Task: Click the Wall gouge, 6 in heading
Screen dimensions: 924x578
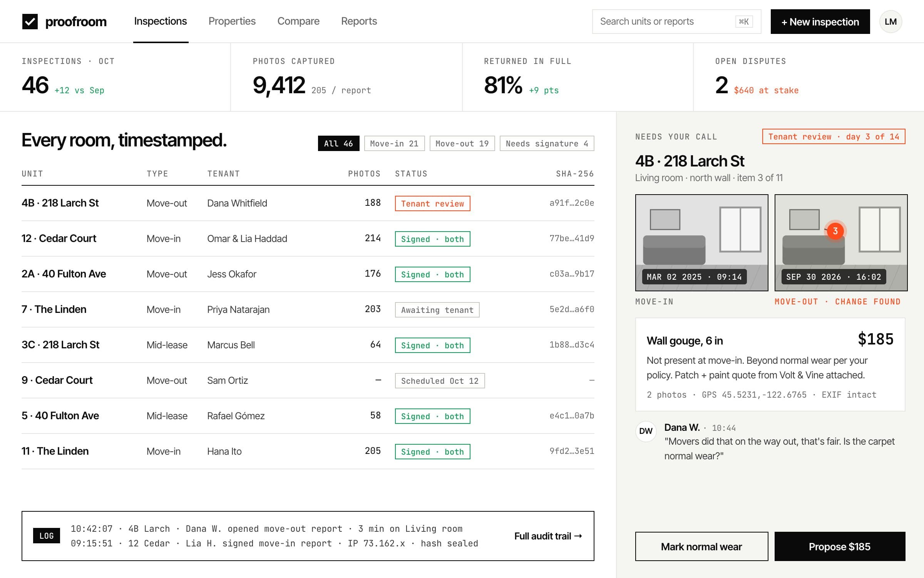Action: 685,341
